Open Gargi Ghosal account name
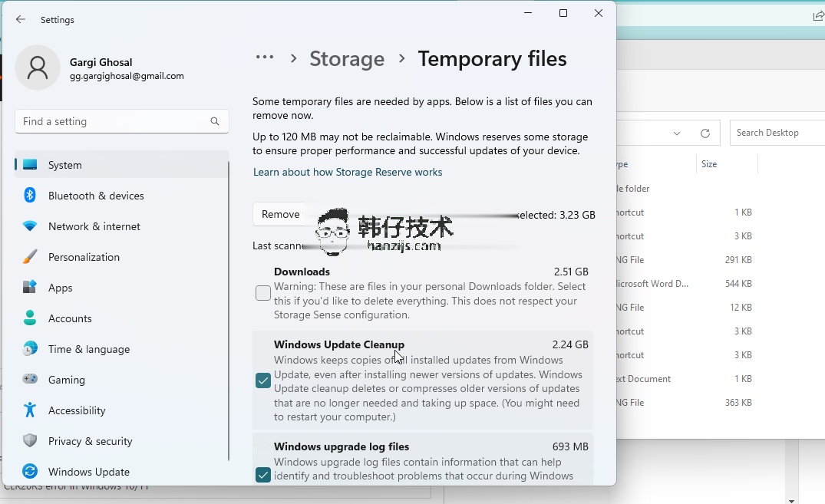This screenshot has width=825, height=504. [101, 62]
